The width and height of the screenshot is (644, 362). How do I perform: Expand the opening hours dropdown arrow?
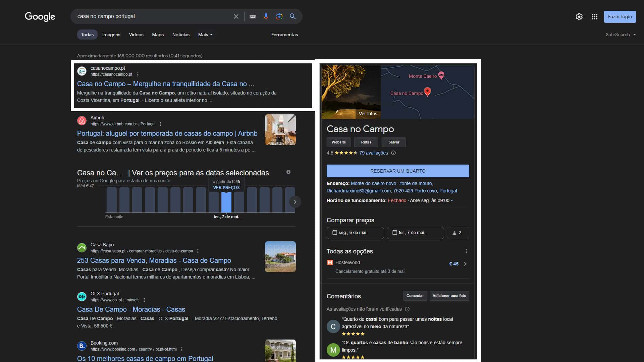coord(452,201)
